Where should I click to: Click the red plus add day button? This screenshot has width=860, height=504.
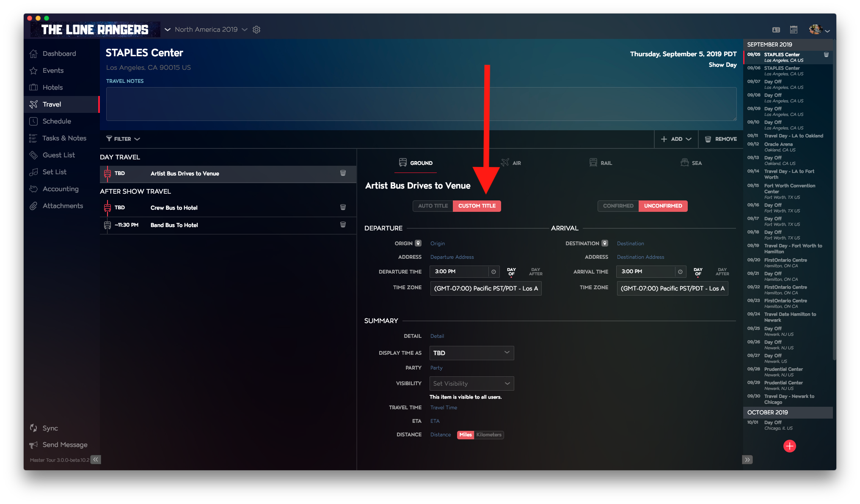coord(790,446)
